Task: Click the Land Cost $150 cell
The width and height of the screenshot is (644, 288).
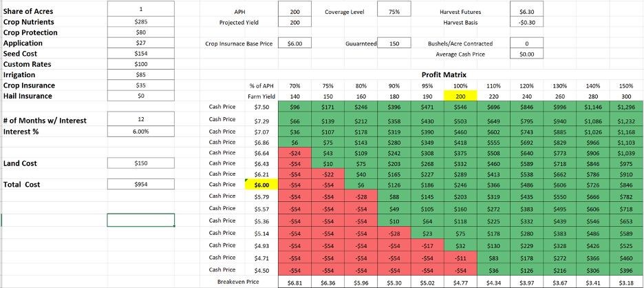Action: (x=140, y=163)
